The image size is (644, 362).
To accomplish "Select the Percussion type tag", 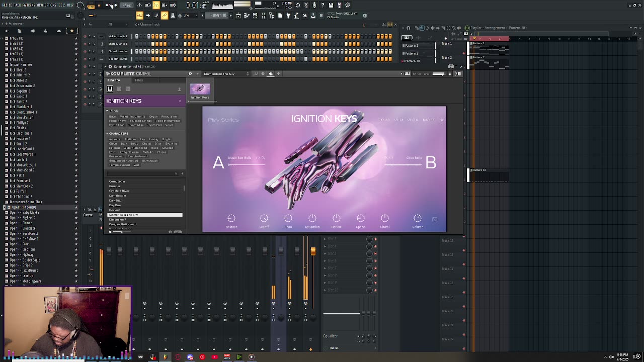I will tap(169, 117).
